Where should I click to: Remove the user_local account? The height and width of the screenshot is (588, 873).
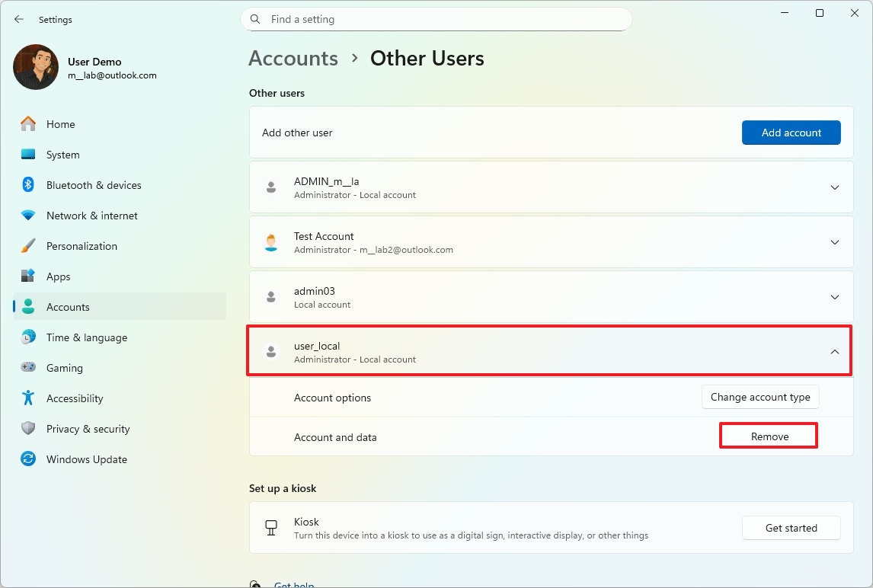(769, 436)
